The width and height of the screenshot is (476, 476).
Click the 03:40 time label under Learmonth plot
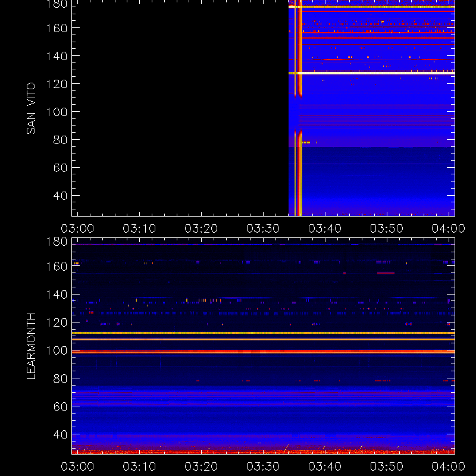click(x=325, y=466)
